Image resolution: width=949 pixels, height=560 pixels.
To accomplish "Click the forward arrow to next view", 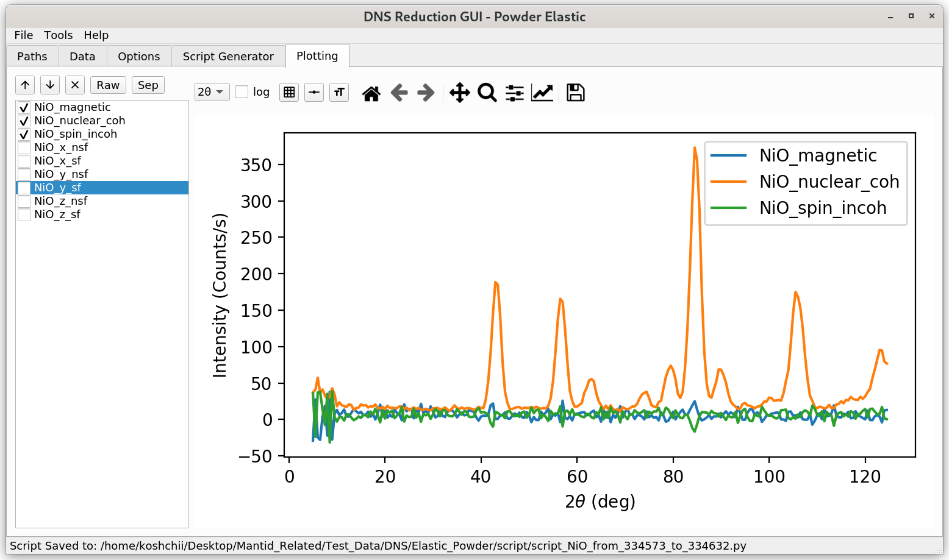I will 426,93.
